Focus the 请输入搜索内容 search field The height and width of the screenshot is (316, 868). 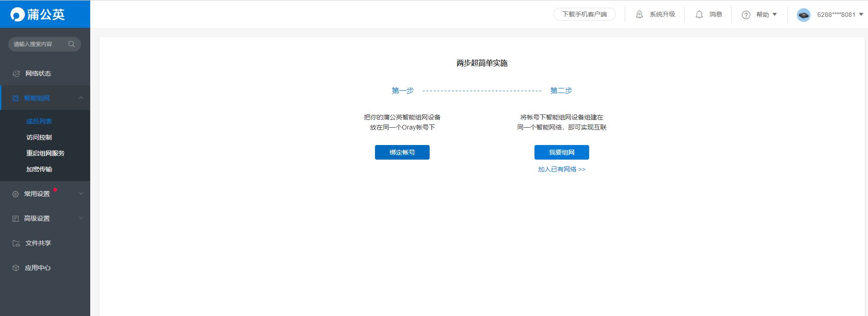[45, 44]
